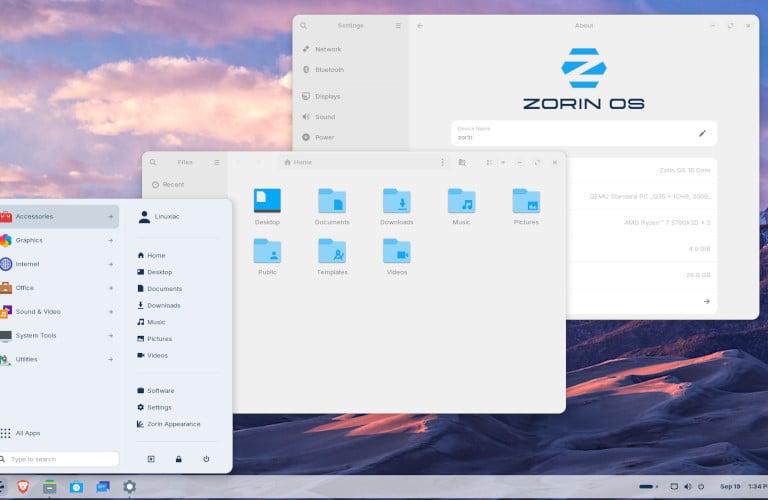The height and width of the screenshot is (500, 768).
Task: Click the arrow row at bottom of About details
Action: [642, 301]
